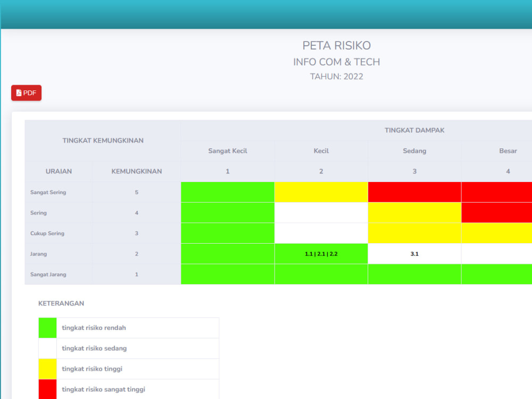The width and height of the screenshot is (532, 399).
Task: Click 'tingkat risiko sedang' legend text
Action: tap(94, 348)
